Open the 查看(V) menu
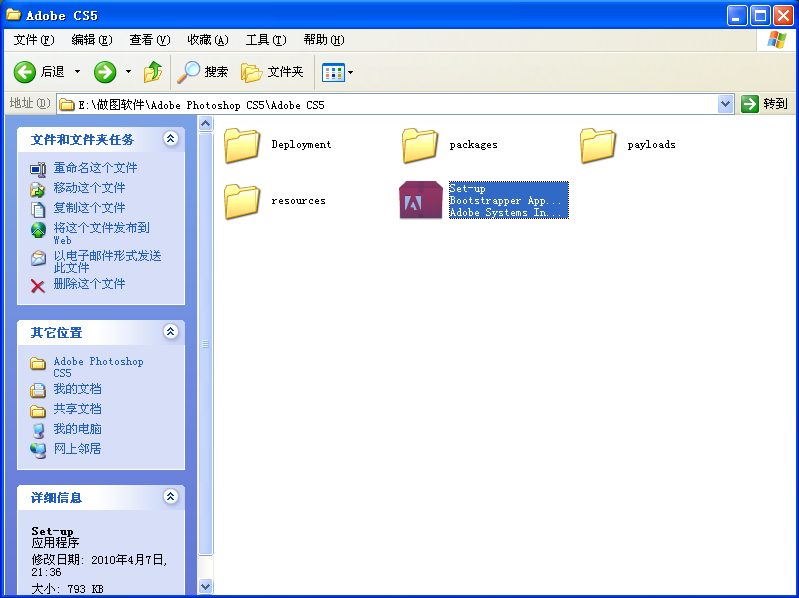The image size is (799, 598). point(150,40)
